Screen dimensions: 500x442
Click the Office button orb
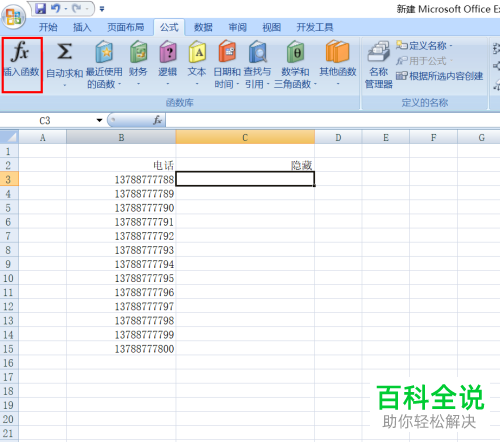pyautogui.click(x=14, y=16)
